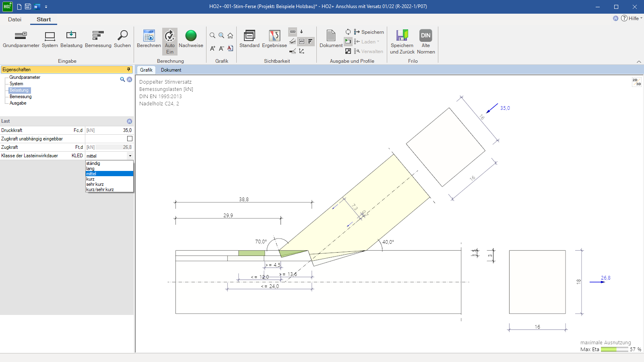This screenshot has height=362, width=644.
Task: Toggle dimension lines visibility
Action: [x=293, y=31]
